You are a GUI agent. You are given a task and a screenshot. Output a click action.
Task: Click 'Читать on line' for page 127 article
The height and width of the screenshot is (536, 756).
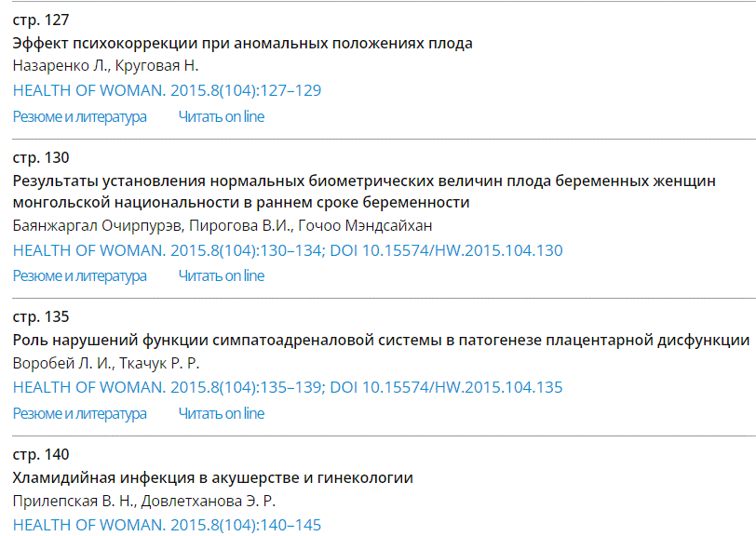pos(222,116)
